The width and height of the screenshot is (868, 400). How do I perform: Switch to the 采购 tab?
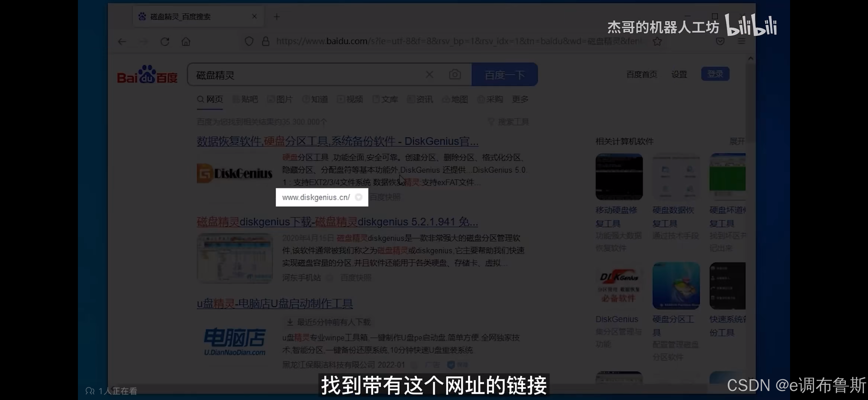[490, 99]
